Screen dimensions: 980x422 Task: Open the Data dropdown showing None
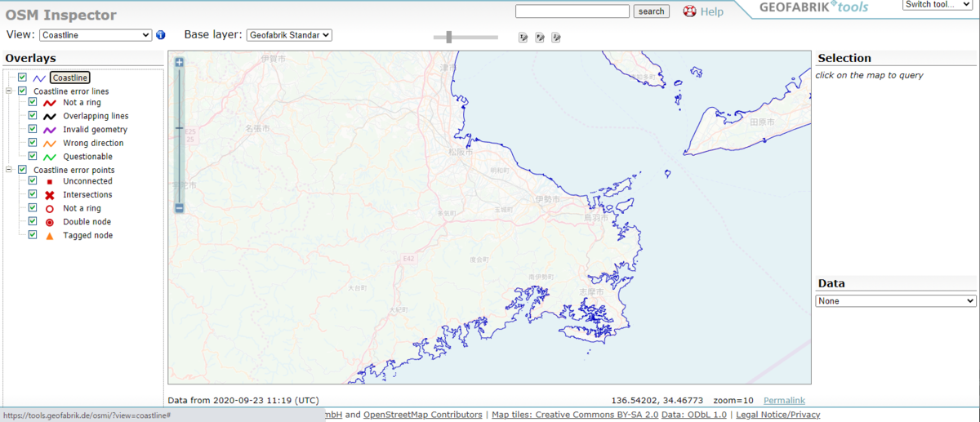pyautogui.click(x=896, y=301)
